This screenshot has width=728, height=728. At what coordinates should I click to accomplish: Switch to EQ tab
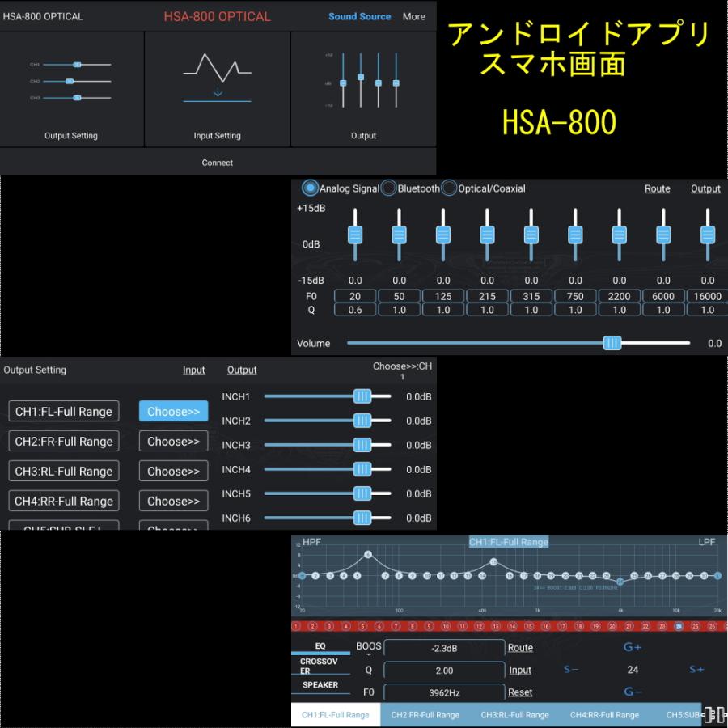coord(320,645)
